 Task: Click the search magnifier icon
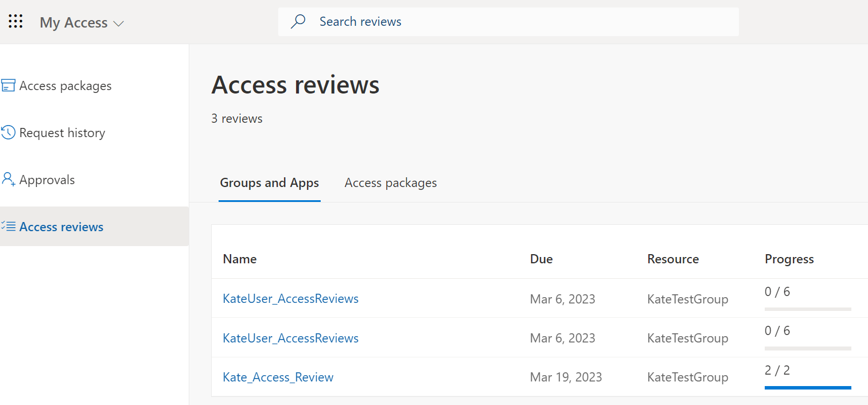pyautogui.click(x=298, y=21)
